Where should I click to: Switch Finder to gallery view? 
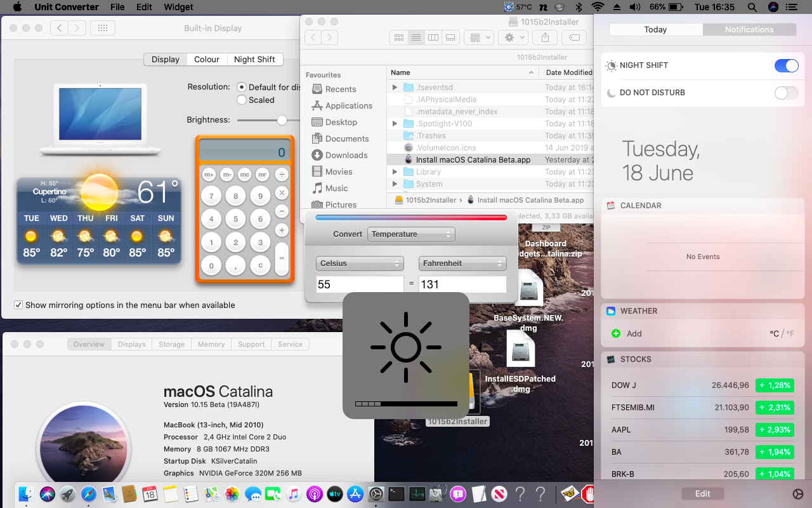[x=450, y=37]
